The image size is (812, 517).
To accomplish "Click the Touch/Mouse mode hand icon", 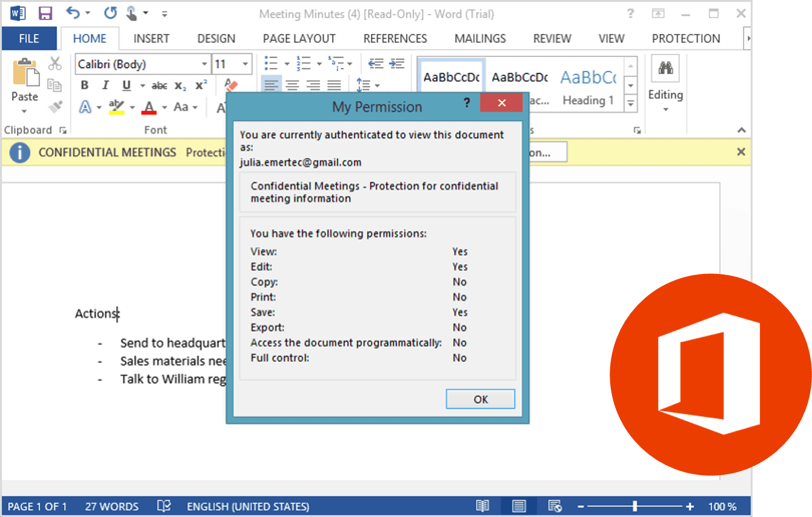I will (131, 13).
